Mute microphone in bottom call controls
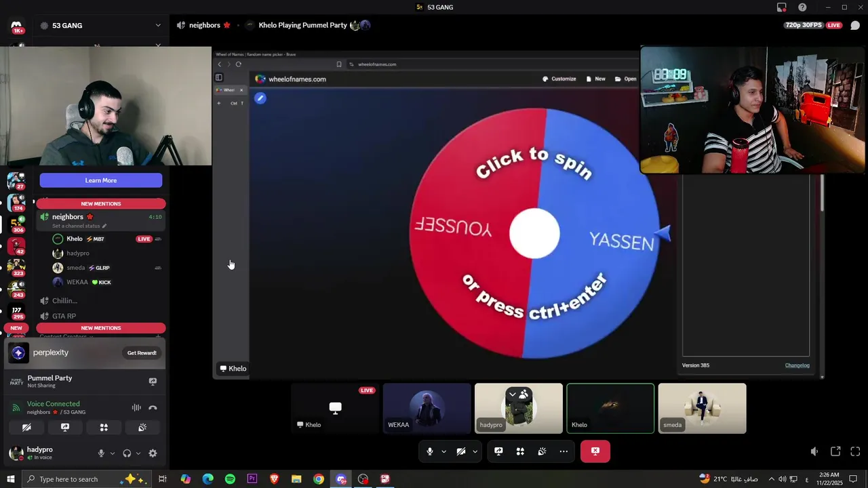The width and height of the screenshot is (868, 488). [x=430, y=451]
